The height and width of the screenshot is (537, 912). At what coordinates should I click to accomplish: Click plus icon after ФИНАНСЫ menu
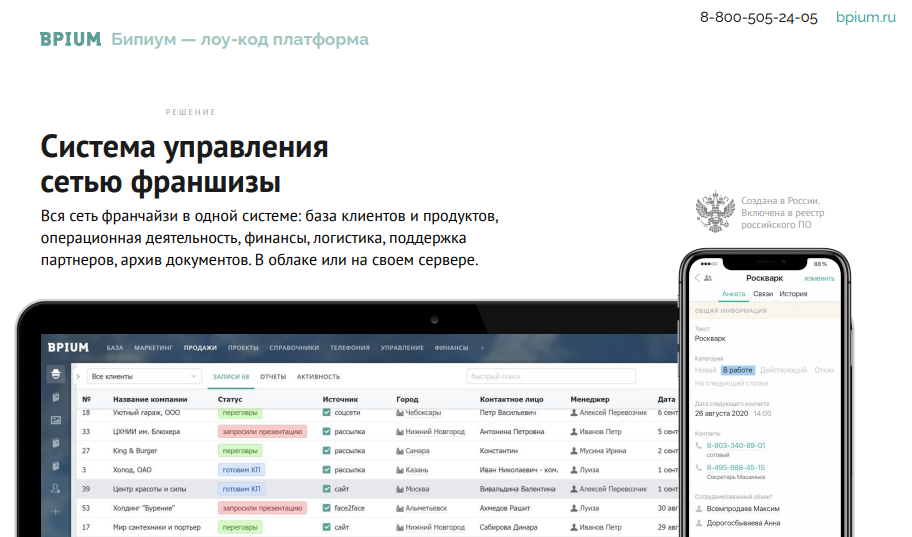coord(482,348)
